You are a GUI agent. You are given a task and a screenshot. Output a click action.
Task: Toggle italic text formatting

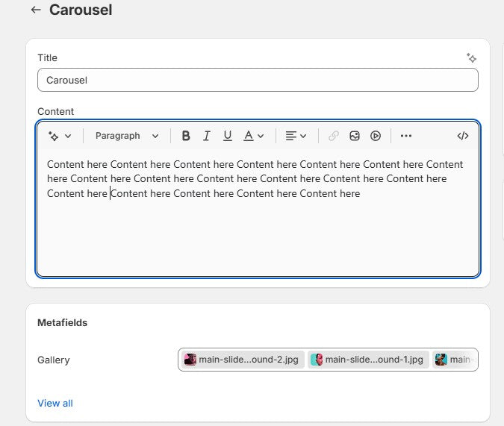(207, 136)
